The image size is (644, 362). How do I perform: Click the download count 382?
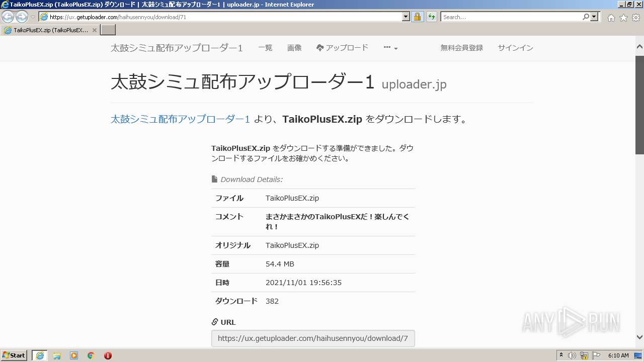tap(272, 301)
